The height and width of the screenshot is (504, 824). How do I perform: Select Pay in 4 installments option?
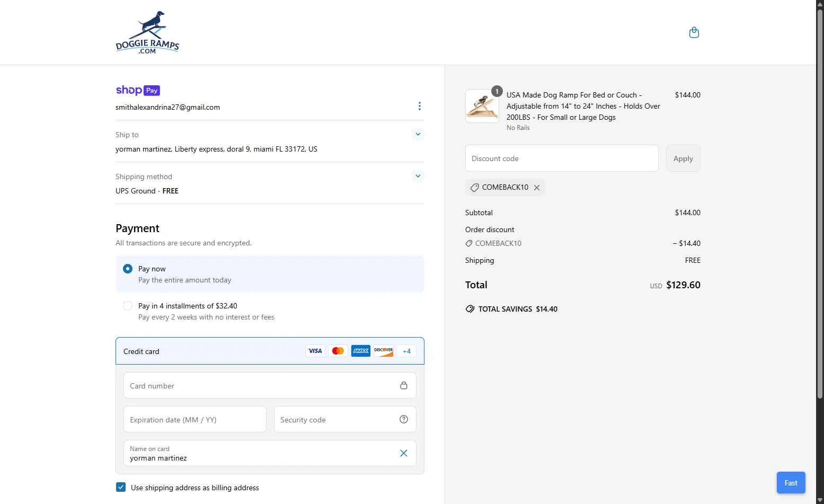pyautogui.click(x=128, y=306)
